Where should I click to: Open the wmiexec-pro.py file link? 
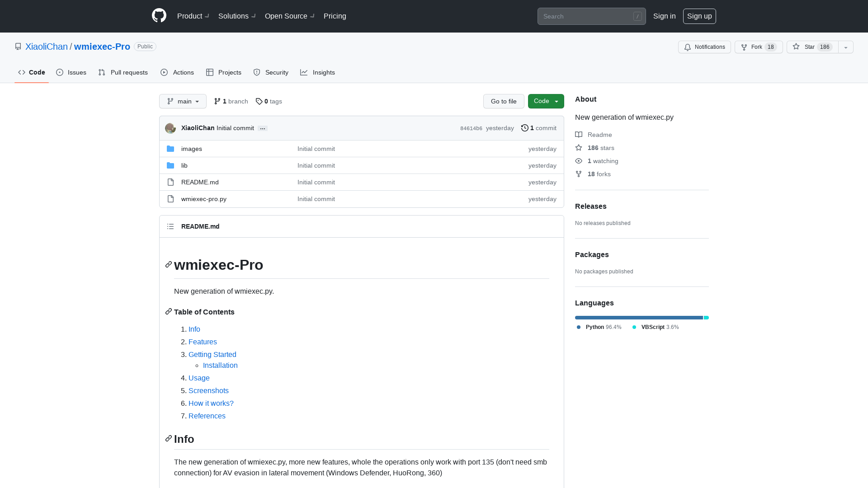pos(203,198)
